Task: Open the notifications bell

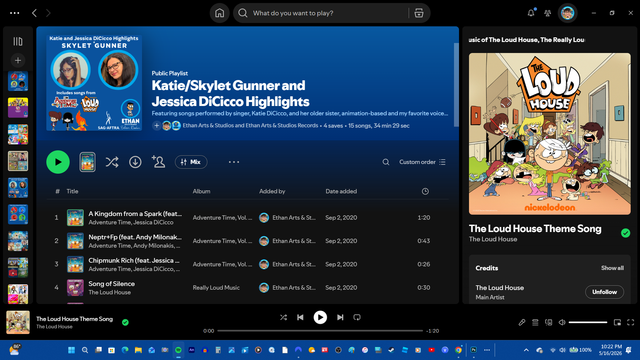Action: pos(531,13)
